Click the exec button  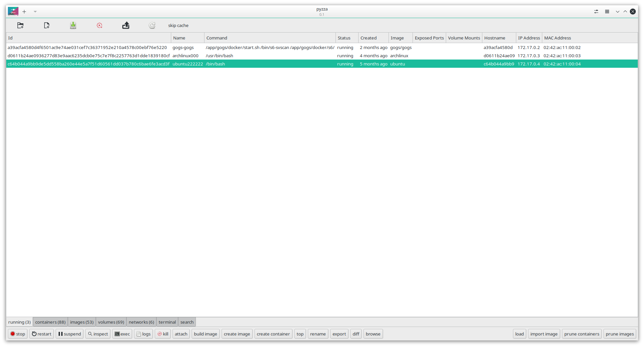(x=122, y=334)
